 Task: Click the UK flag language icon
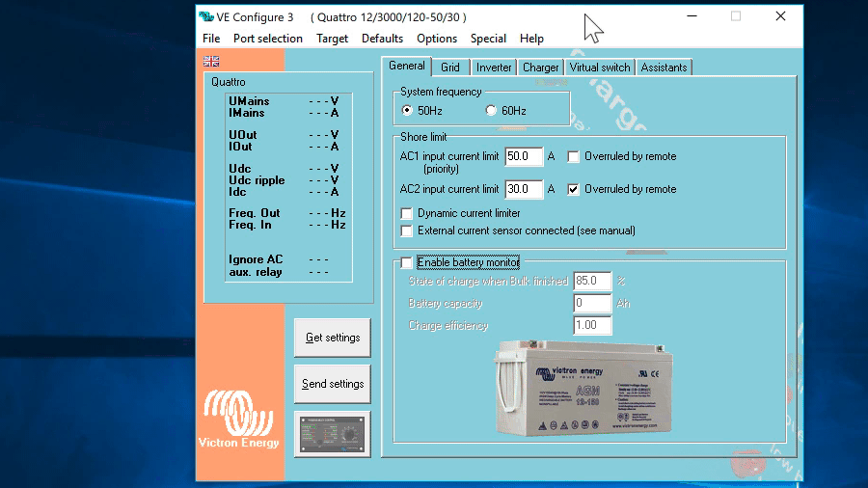pyautogui.click(x=211, y=61)
